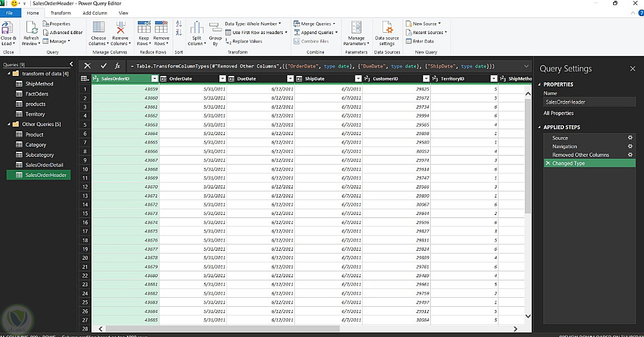Open SalesOrderID column filter dropdown
The width and height of the screenshot is (644, 337).
[x=155, y=78]
